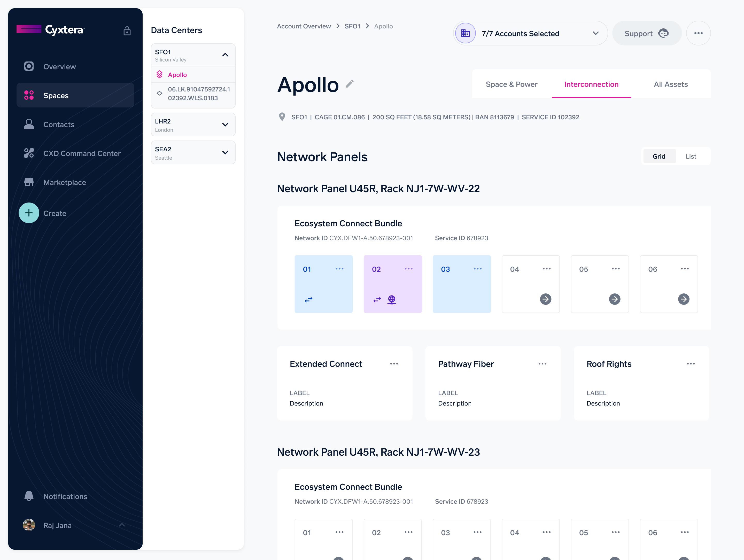Select 06.LK.91047592724.102392.WLS.0183 item

pyautogui.click(x=193, y=94)
